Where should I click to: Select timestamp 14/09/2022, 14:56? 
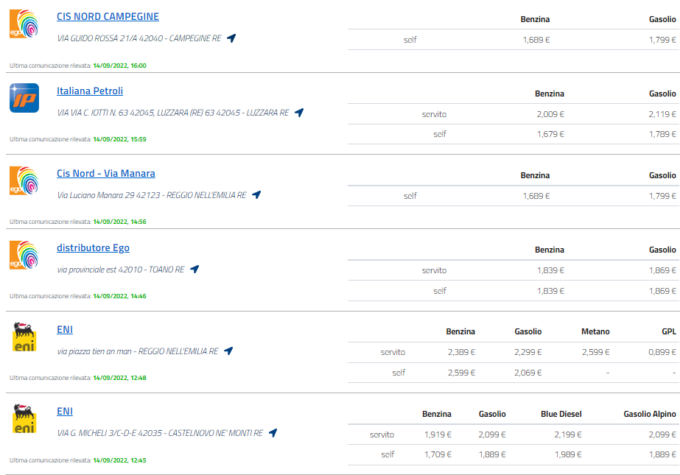pyautogui.click(x=120, y=222)
